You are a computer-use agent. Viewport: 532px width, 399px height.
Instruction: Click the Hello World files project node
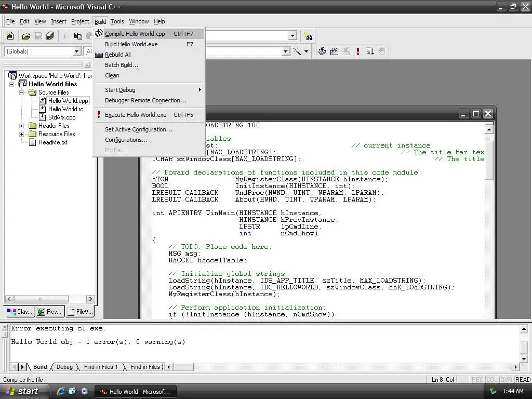[x=52, y=84]
